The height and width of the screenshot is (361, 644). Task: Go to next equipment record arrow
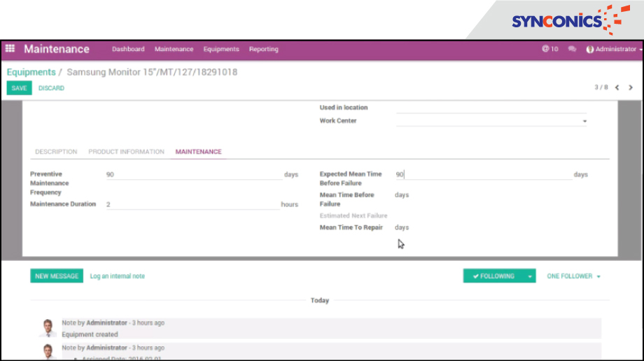[631, 87]
